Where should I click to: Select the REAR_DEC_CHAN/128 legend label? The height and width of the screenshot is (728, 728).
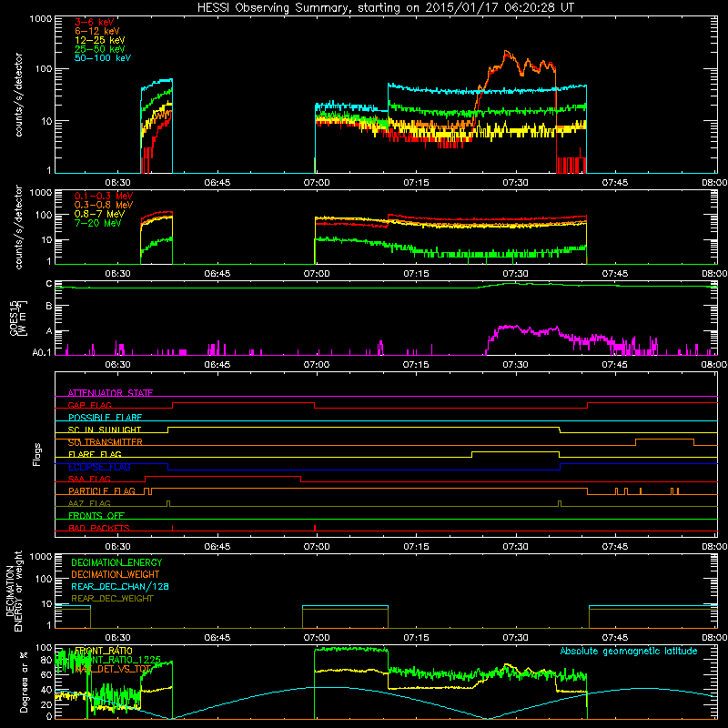pyautogui.click(x=120, y=586)
